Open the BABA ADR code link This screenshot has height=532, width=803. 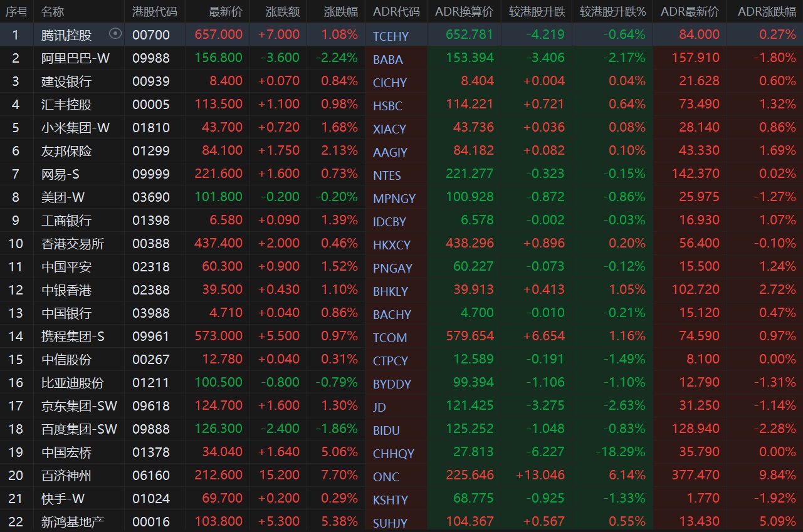pos(387,60)
